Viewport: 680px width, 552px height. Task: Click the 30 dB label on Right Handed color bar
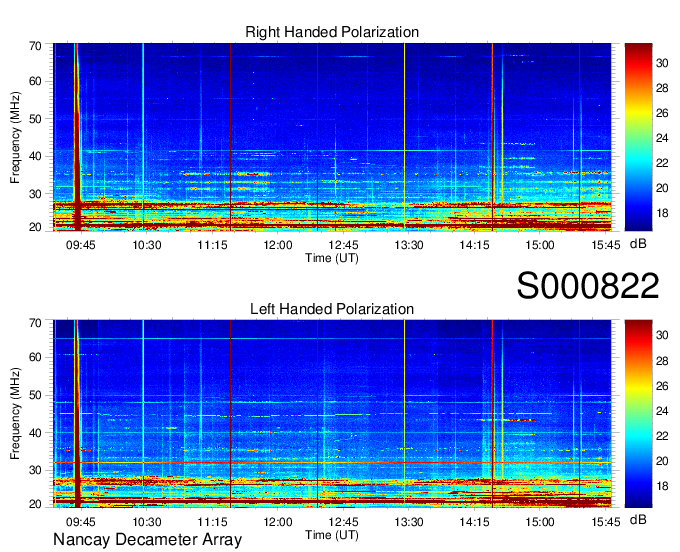tap(662, 63)
